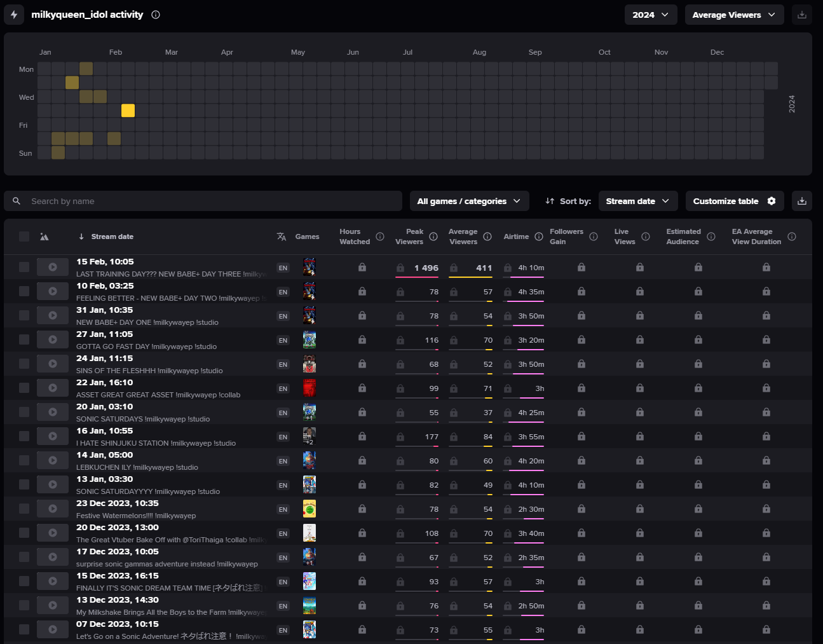
Task: Check the box for 10 Feb, 03:25 stream
Action: click(24, 292)
